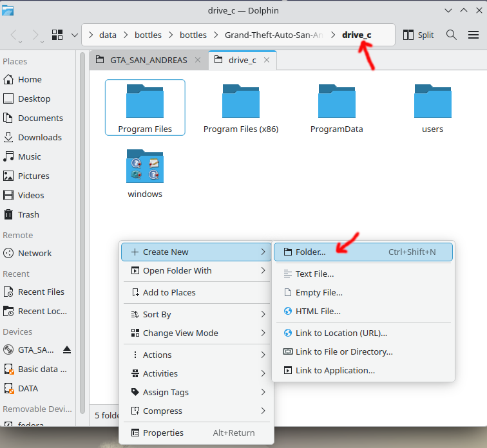Click the Grand-Theft-Auto-San-An breadcrumb
487x448 pixels.
point(274,35)
